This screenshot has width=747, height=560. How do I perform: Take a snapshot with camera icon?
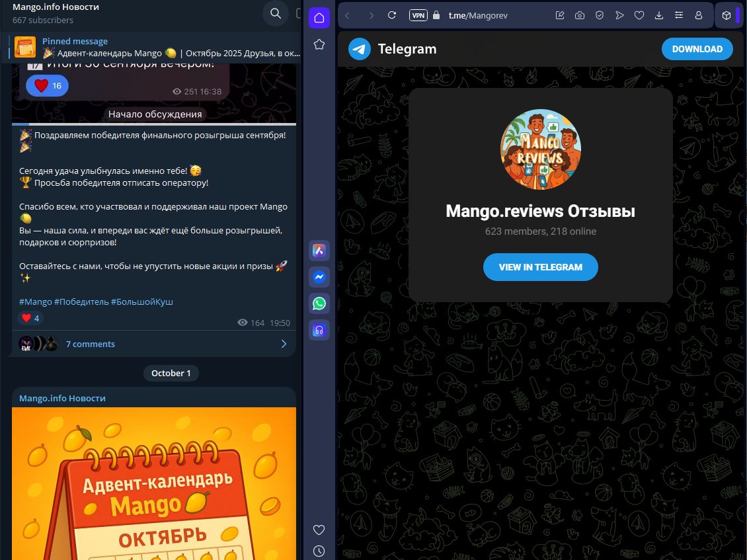tap(580, 15)
